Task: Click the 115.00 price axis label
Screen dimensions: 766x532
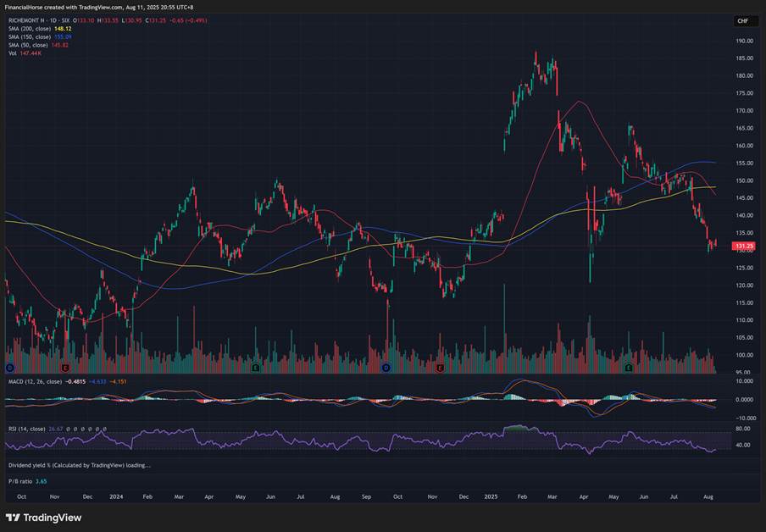Action: tap(745, 303)
